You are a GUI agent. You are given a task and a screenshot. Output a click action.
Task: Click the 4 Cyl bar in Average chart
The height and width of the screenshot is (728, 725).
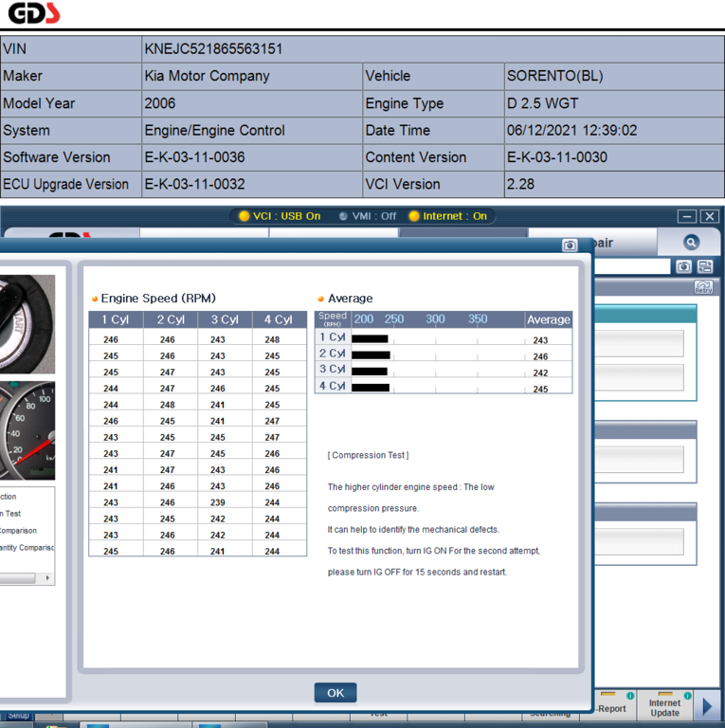tap(371, 387)
